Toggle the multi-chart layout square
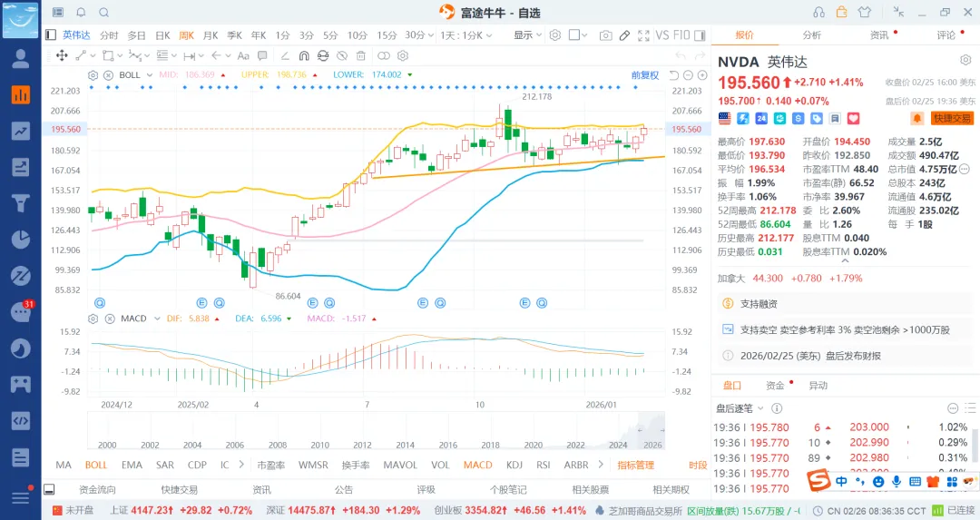 click(573, 35)
